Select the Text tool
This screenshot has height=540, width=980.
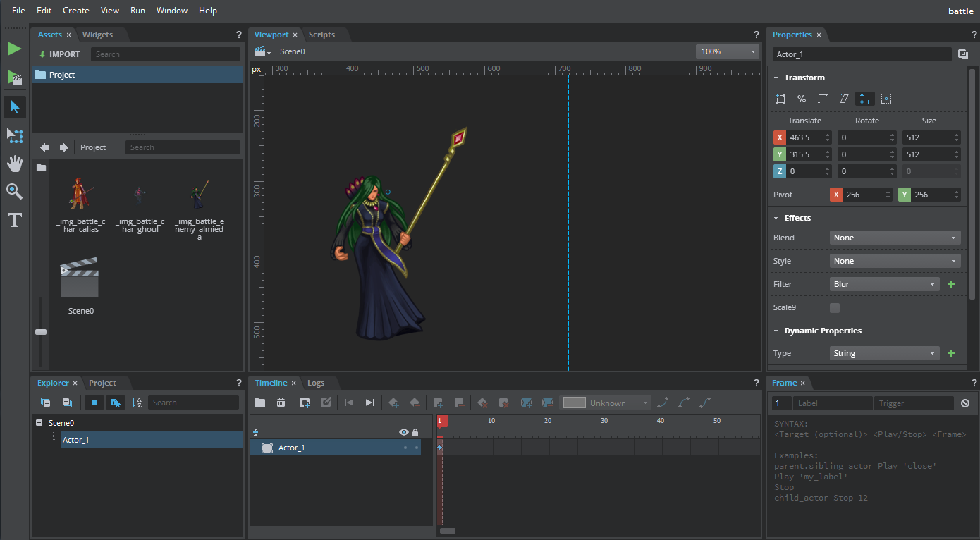pyautogui.click(x=15, y=220)
